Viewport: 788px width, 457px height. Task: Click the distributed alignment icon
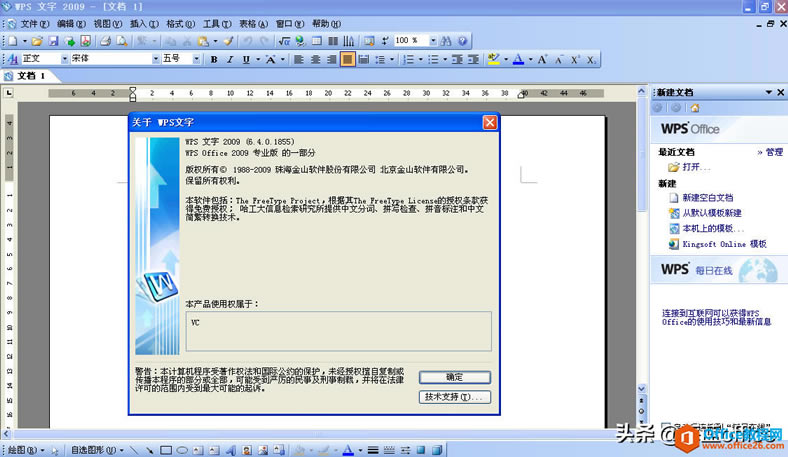tap(364, 59)
